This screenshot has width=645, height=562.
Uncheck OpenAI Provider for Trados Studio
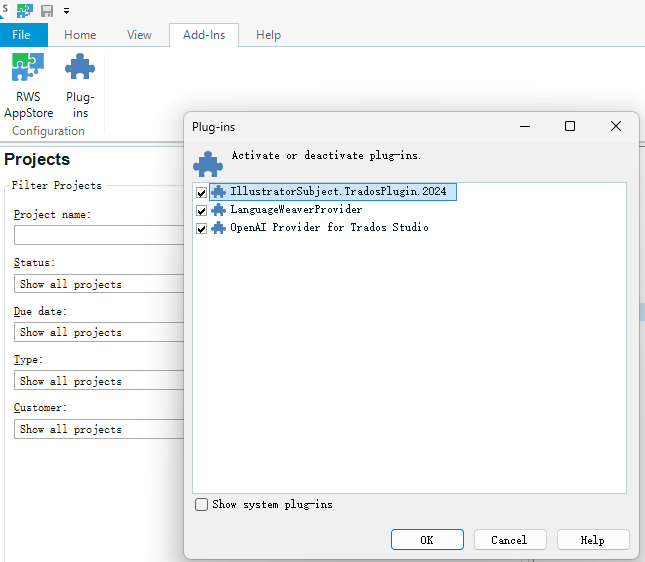[201, 228]
